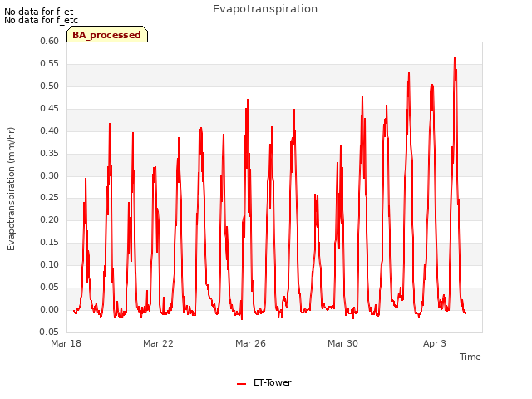This screenshot has width=532, height=399.
Task: Click the Evapotranspiration chart title
Action: click(265, 9)
